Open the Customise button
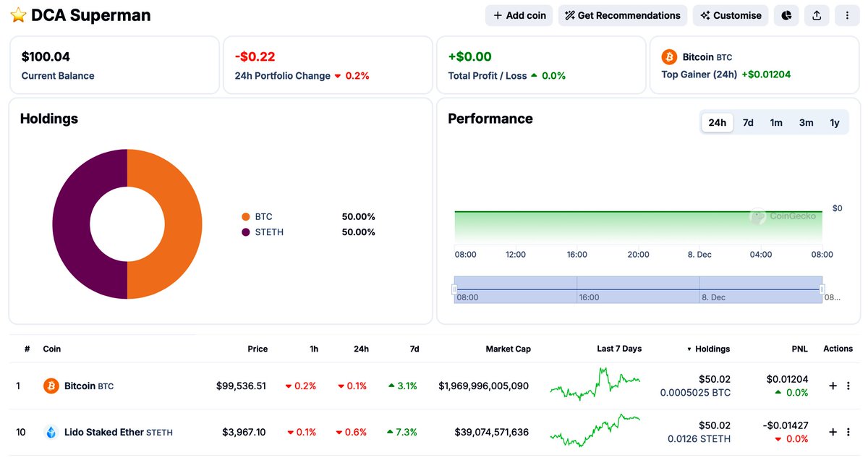This screenshot has width=868, height=463. [731, 15]
